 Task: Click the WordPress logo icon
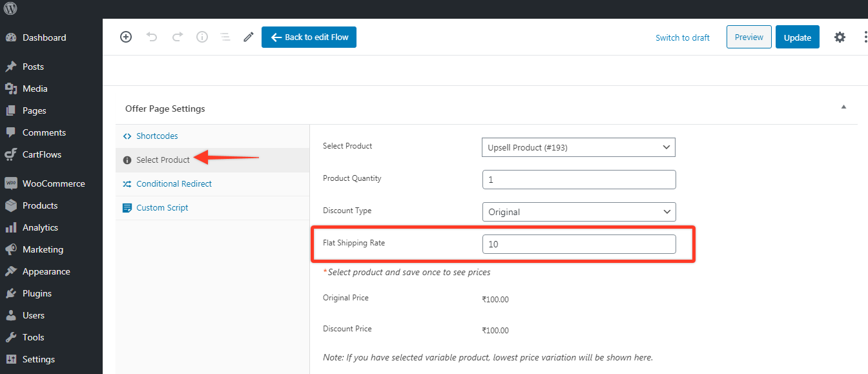point(10,9)
